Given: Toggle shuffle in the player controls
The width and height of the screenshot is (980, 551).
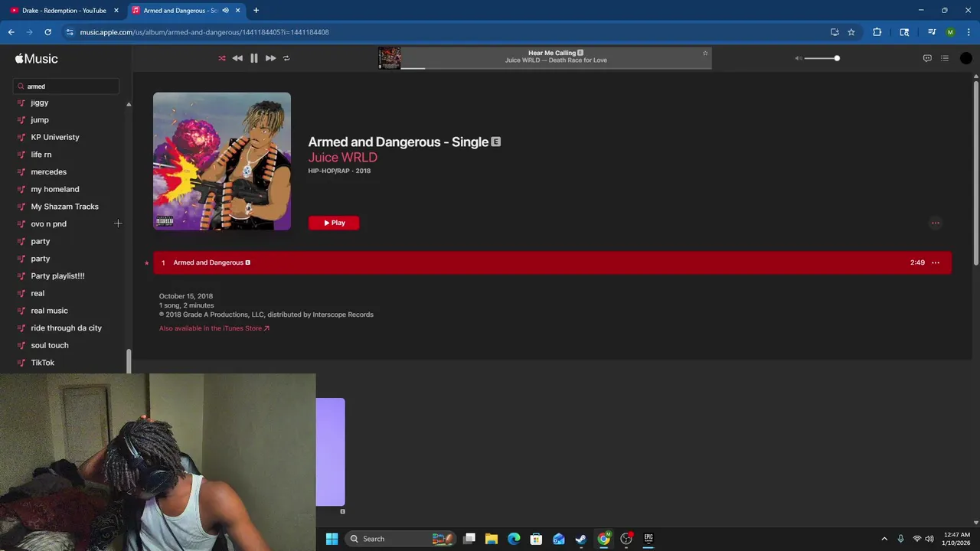Looking at the screenshot, I should click(x=222, y=58).
